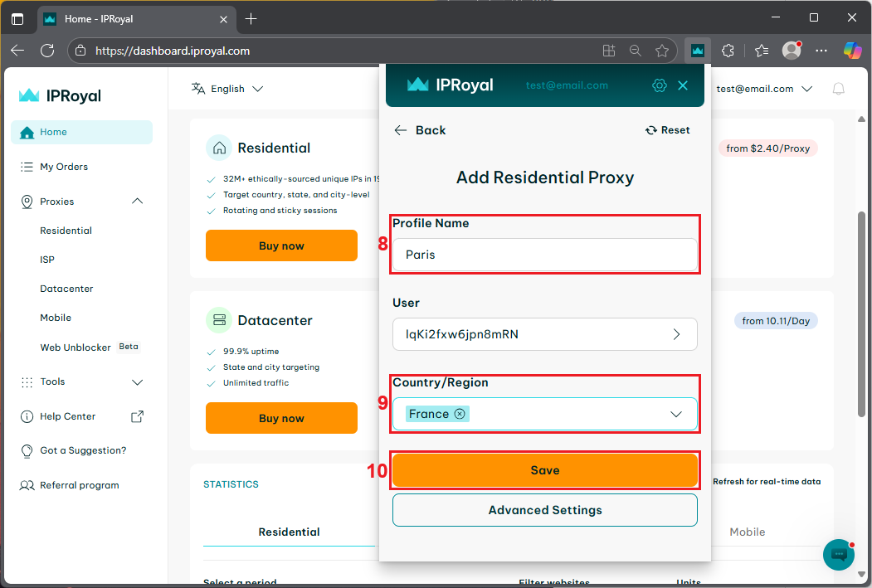Image resolution: width=872 pixels, height=588 pixels.
Task: Open the tab actions menu icon
Action: click(x=17, y=19)
